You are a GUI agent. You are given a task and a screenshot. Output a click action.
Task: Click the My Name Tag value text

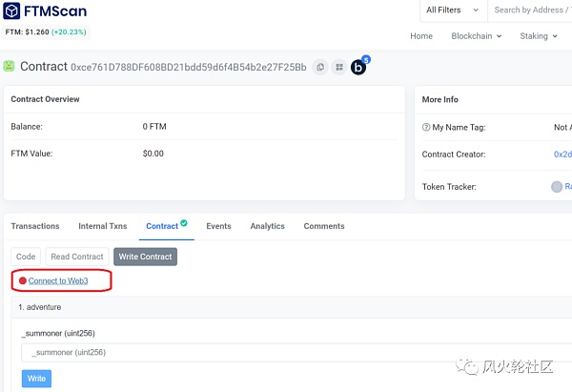pyautogui.click(x=562, y=127)
